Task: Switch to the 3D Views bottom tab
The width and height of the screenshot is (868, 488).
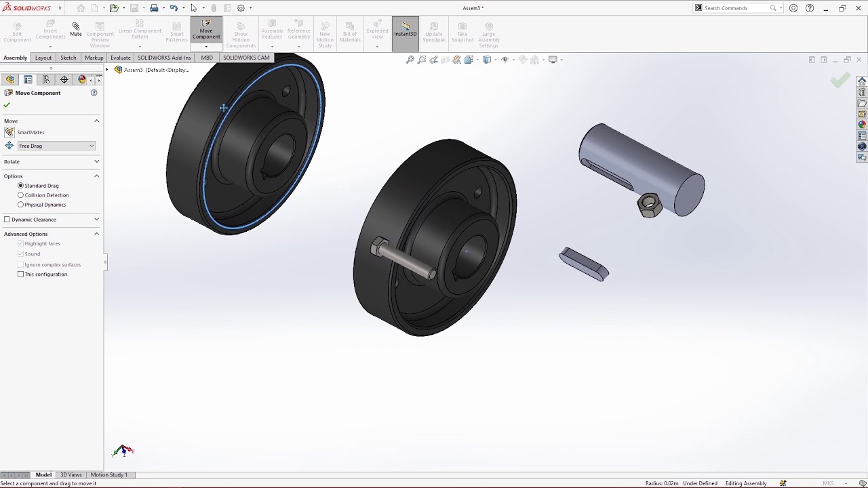Action: click(x=71, y=474)
